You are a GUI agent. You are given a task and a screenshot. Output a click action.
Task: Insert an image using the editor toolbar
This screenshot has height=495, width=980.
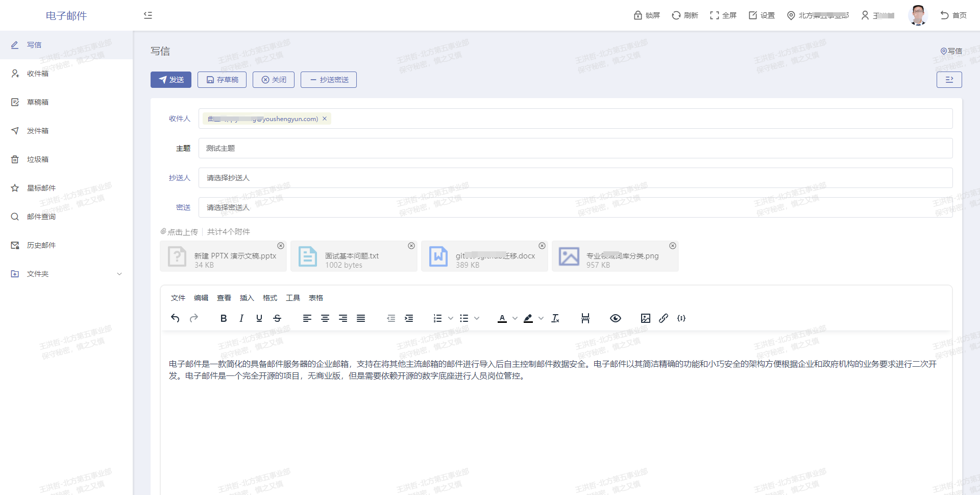[645, 318]
